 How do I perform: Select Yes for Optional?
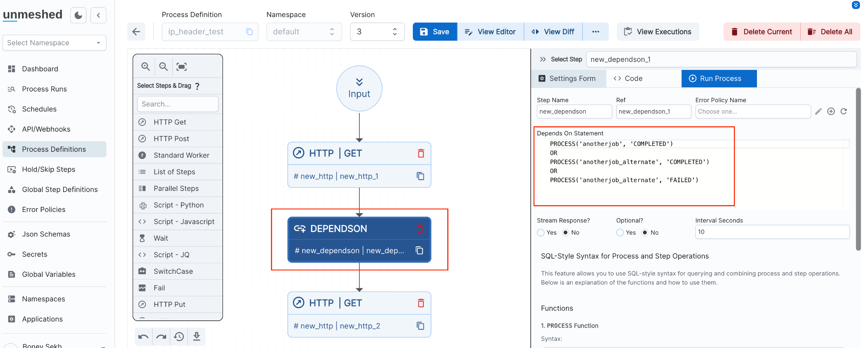point(620,233)
